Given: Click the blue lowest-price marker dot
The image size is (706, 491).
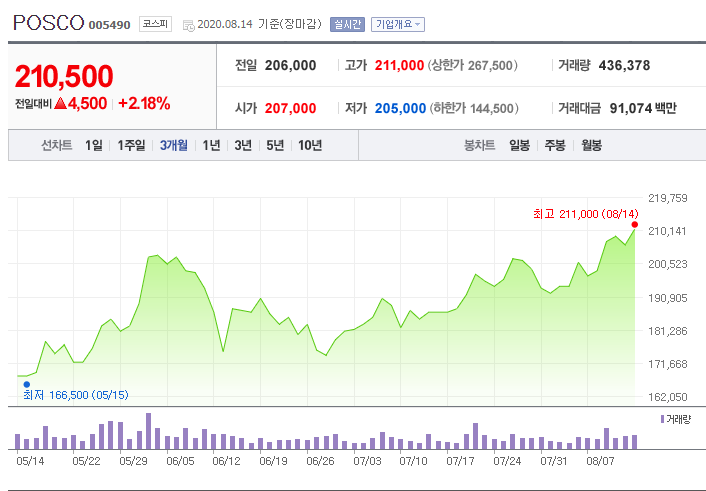Looking at the screenshot, I should pyautogui.click(x=27, y=384).
